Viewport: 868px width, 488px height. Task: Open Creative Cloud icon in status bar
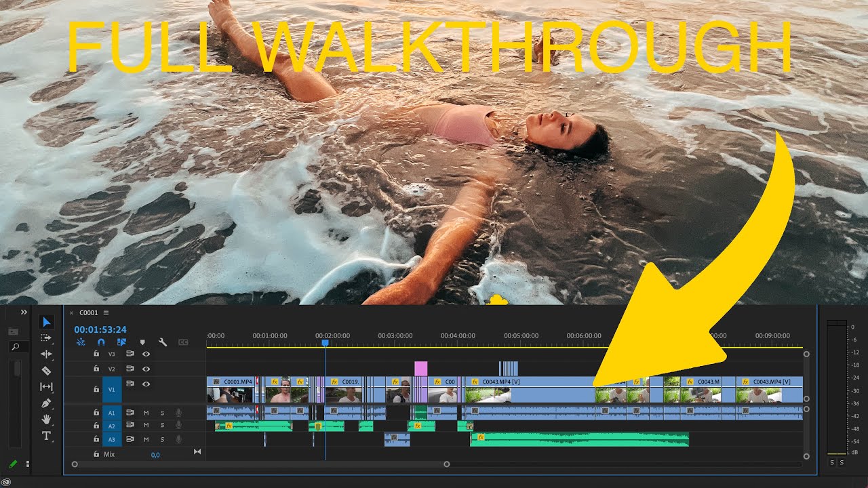(x=6, y=482)
